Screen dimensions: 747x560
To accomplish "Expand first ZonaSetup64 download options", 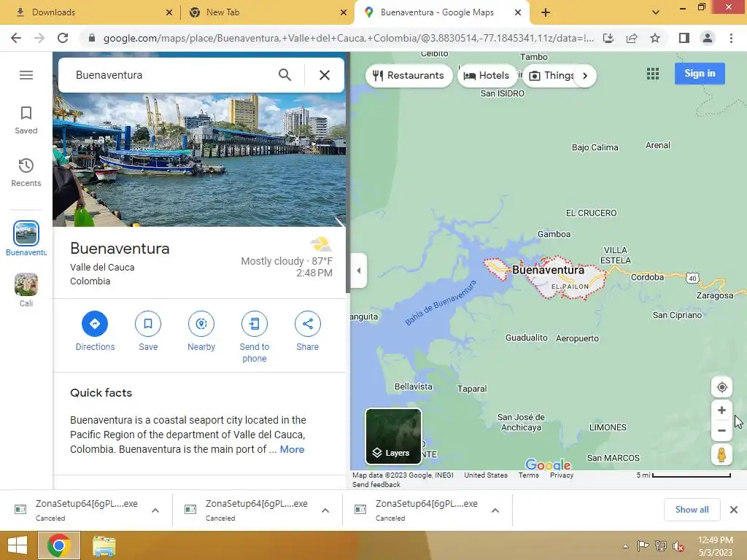I will (155, 510).
